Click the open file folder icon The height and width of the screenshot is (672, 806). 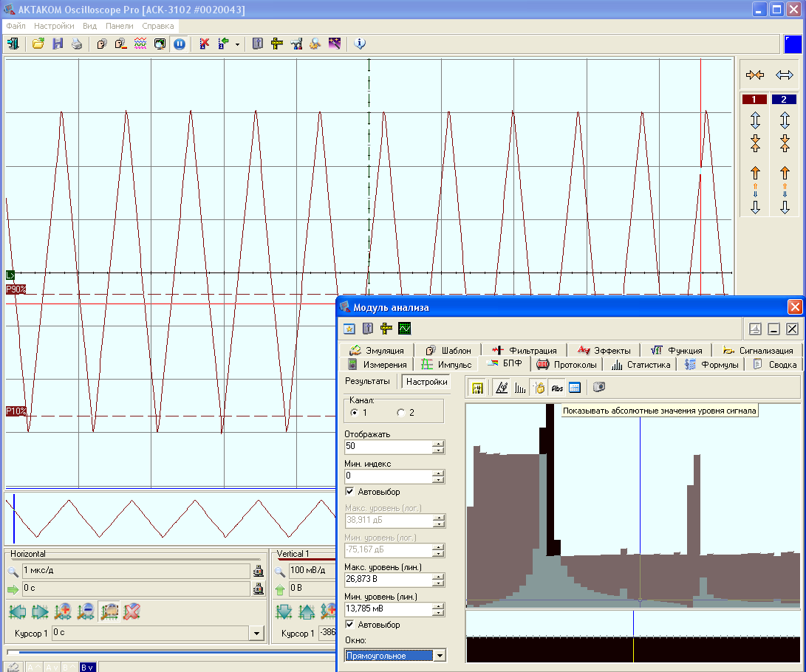[38, 44]
